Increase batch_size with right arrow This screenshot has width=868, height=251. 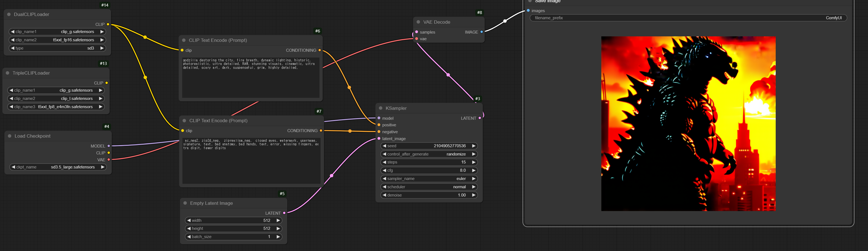pos(278,237)
